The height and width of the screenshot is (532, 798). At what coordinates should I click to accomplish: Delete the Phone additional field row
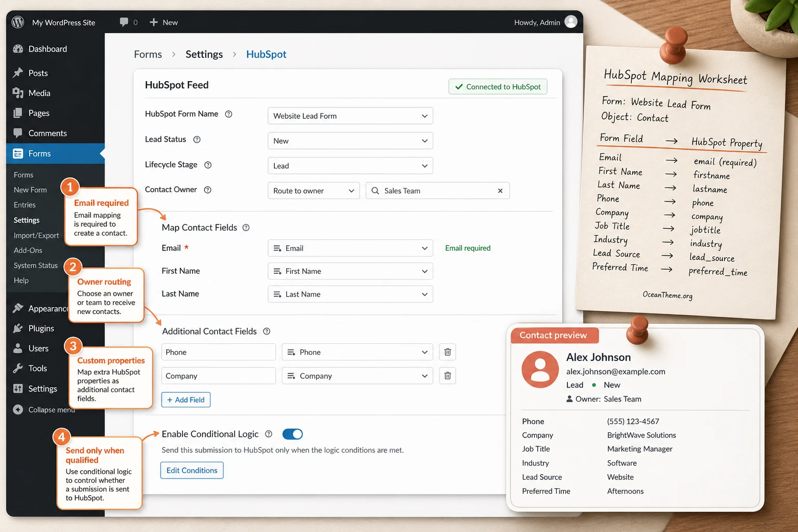[x=447, y=352]
